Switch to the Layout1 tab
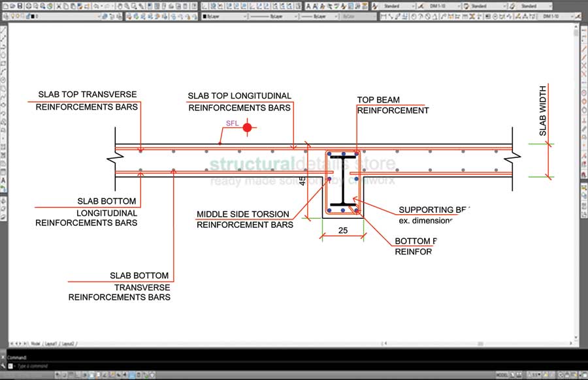The width and height of the screenshot is (588, 380). (x=51, y=343)
